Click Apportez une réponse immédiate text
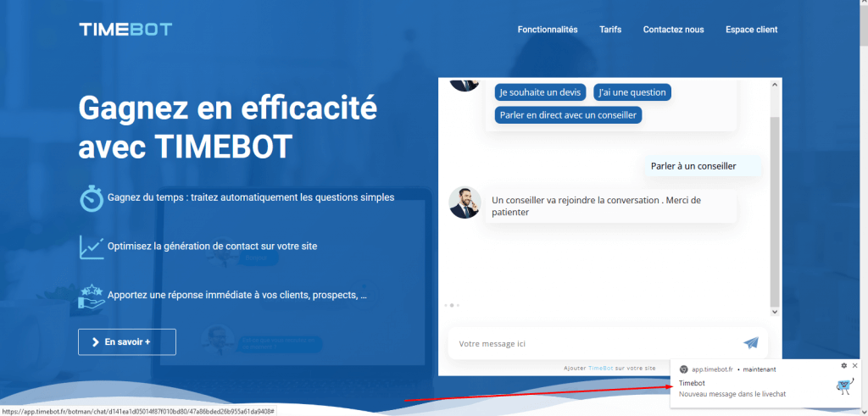Image resolution: width=868 pixels, height=416 pixels. pyautogui.click(x=237, y=295)
